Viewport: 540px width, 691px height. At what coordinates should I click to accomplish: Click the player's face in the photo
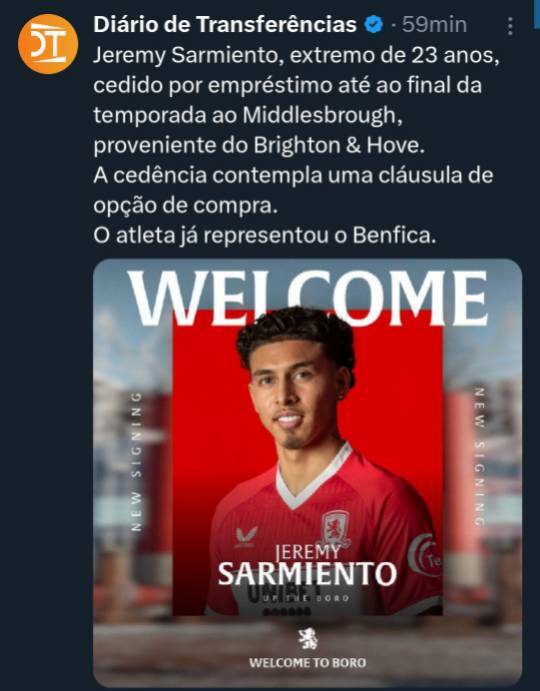[x=295, y=392]
